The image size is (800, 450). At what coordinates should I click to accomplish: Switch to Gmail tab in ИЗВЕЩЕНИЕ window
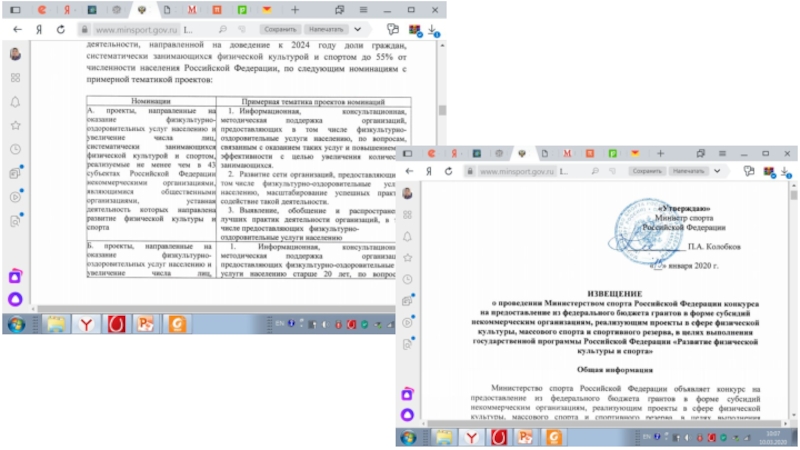567,153
